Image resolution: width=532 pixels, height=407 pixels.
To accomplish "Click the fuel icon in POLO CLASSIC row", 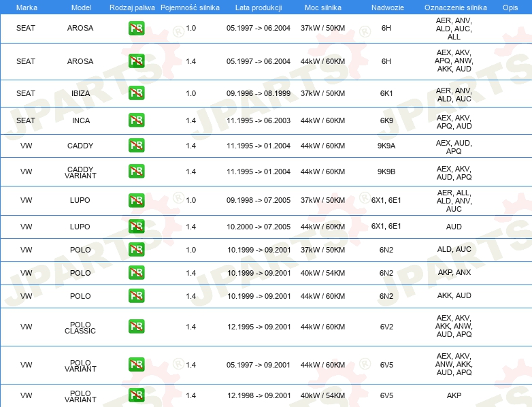I will [136, 326].
